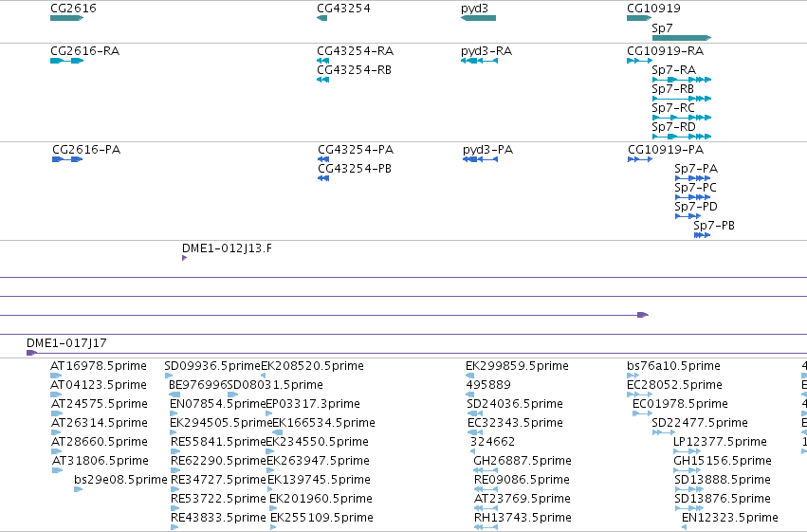Viewport: 807px width, 532px height.
Task: Select feature 324662
Action: click(472, 451)
